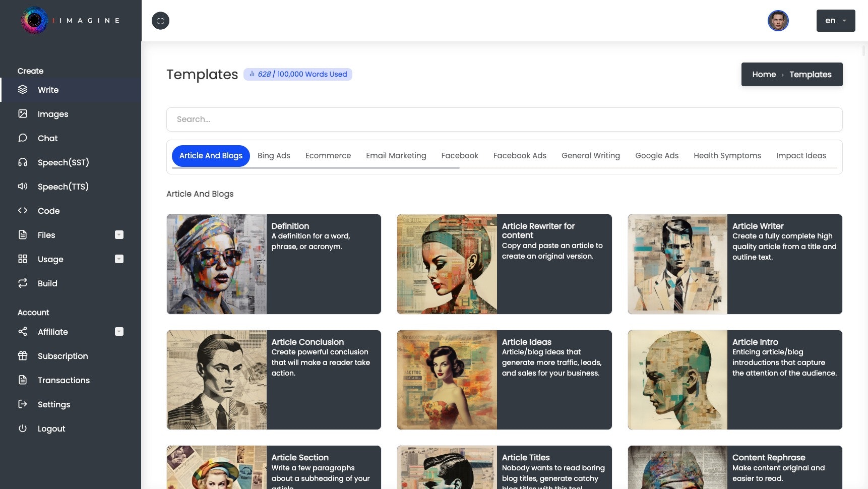This screenshot has height=489, width=868.
Task: Toggle fullscreen with the expand icon
Action: [160, 21]
